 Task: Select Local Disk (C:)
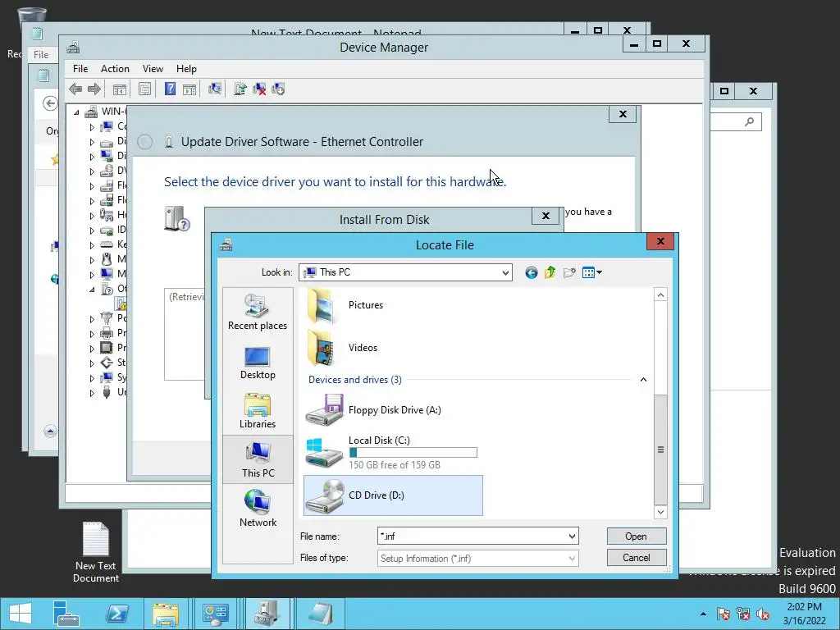391,453
